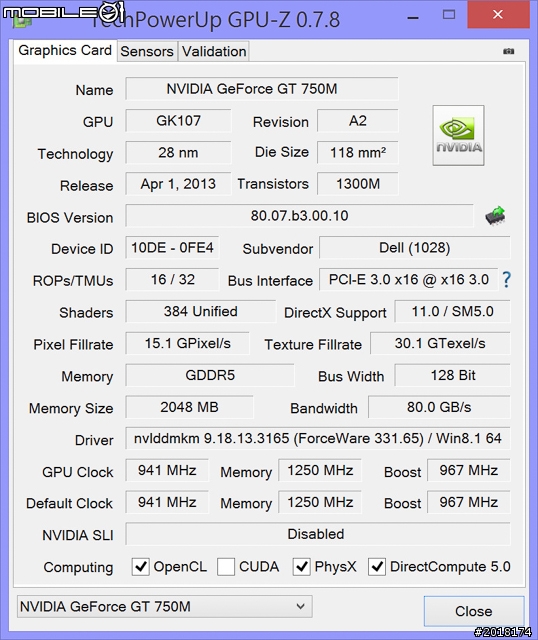
Task: Click GPU Clock row Boost 967 MHz field
Action: (x=469, y=470)
